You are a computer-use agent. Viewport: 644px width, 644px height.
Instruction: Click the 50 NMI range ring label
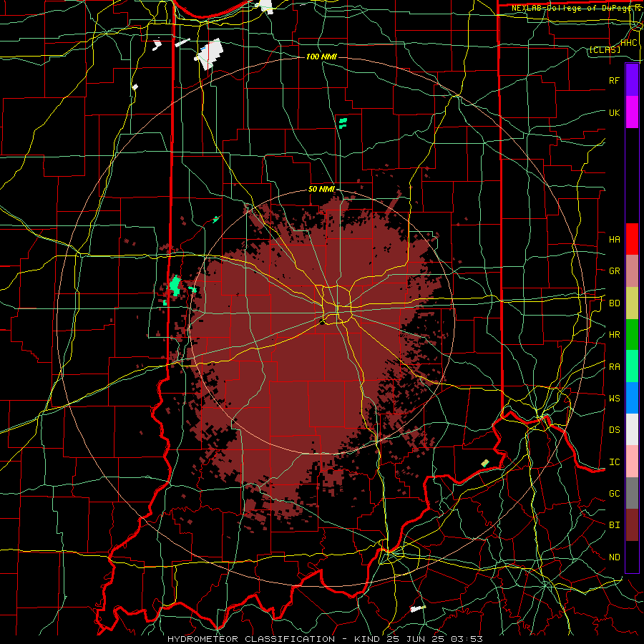[x=321, y=189]
